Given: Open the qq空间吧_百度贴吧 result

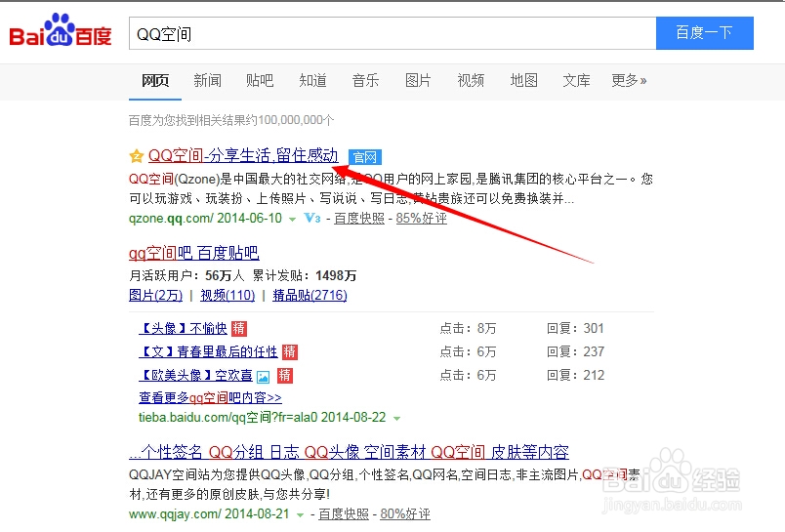Looking at the screenshot, I should point(193,253).
